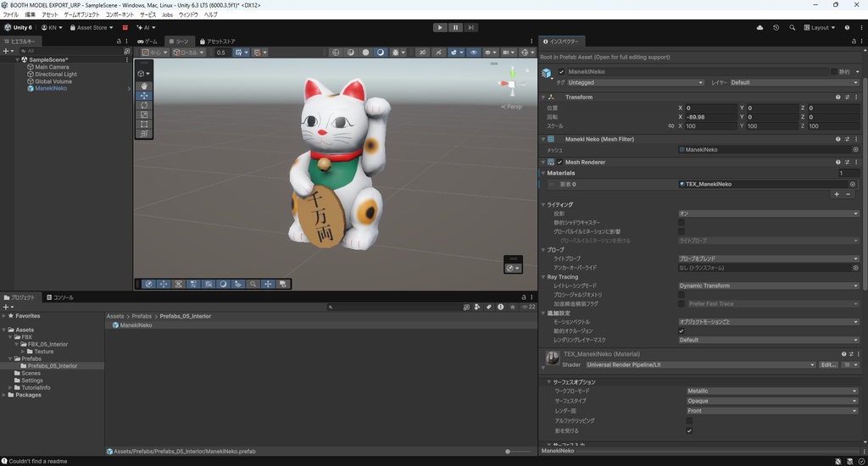
Task: Open the 投影 dropdown set to オン
Action: (768, 214)
